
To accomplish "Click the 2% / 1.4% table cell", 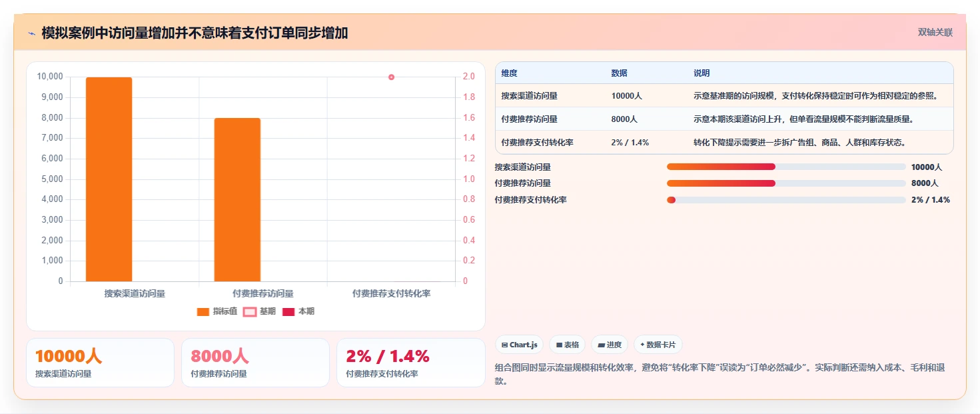I will (x=630, y=143).
